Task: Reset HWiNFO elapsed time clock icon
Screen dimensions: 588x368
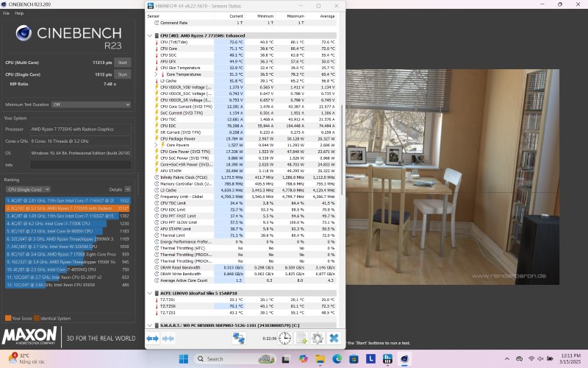Action: (284, 339)
